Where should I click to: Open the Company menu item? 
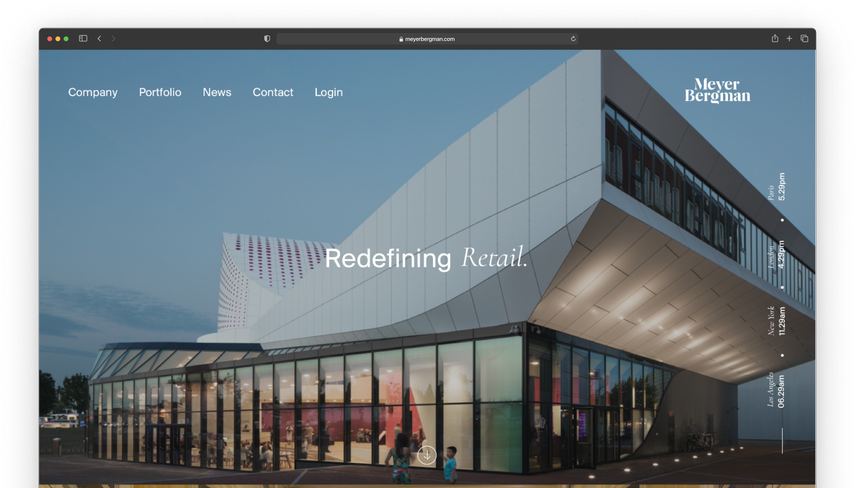(93, 93)
